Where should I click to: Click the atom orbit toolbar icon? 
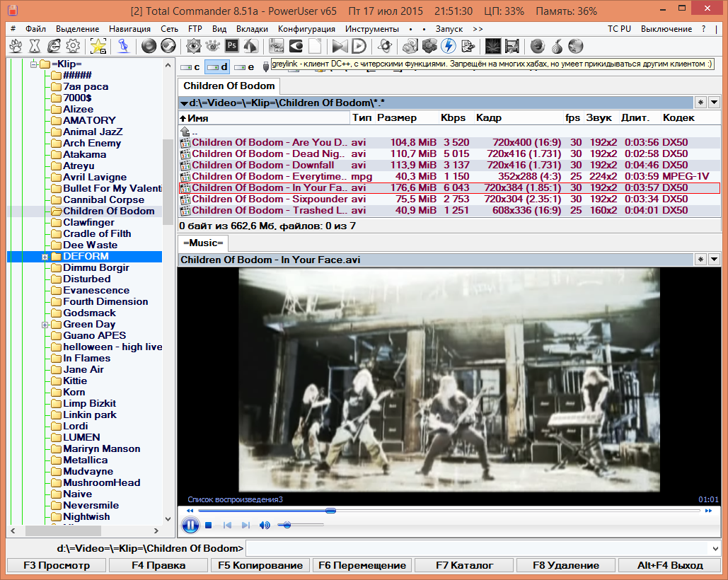tap(385, 46)
